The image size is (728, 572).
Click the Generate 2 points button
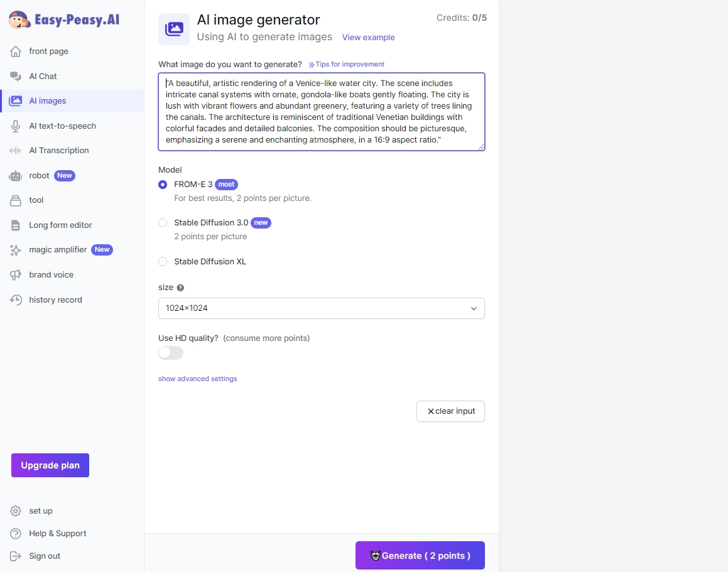click(420, 555)
